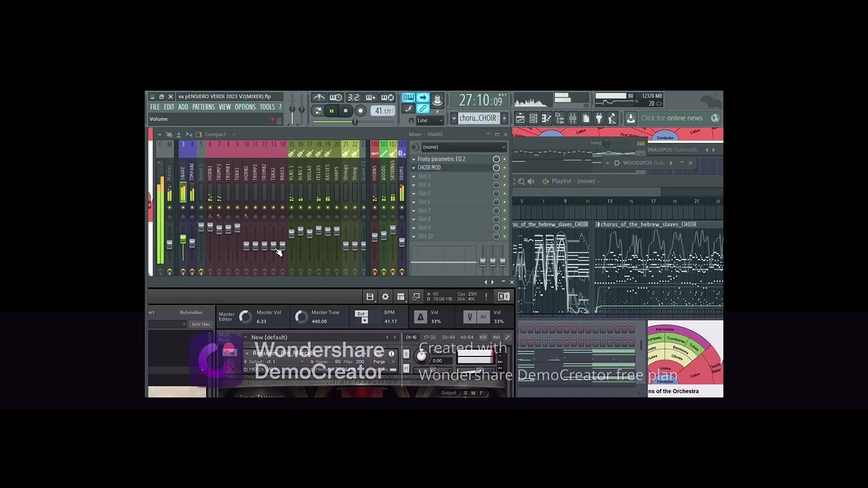
Task: Select the TIMPANI mixer track
Action: 192,173
